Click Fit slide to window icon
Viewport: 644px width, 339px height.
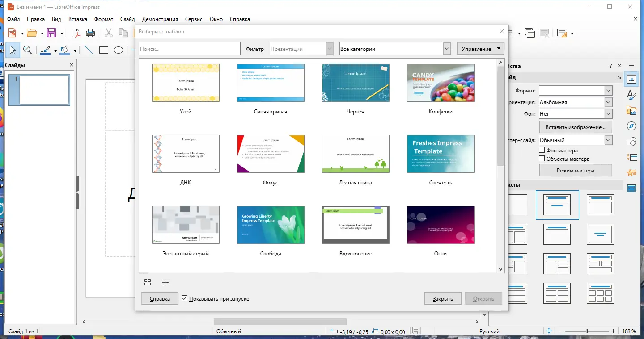point(549,331)
